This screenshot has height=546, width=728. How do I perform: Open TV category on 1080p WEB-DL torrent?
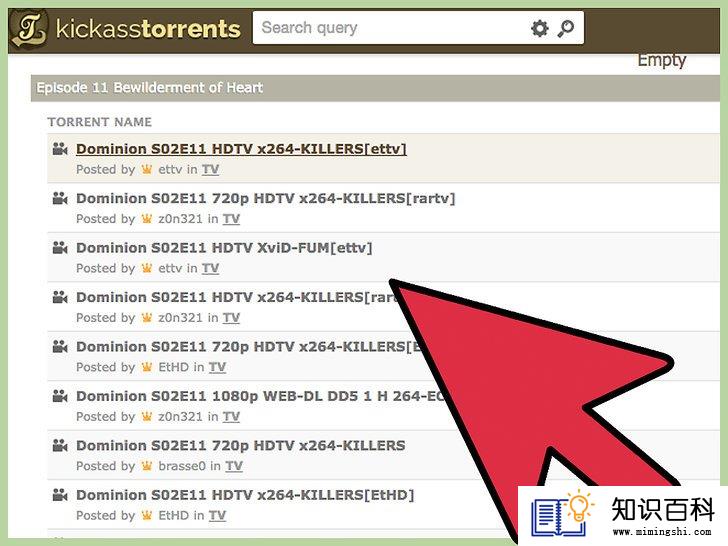231,417
